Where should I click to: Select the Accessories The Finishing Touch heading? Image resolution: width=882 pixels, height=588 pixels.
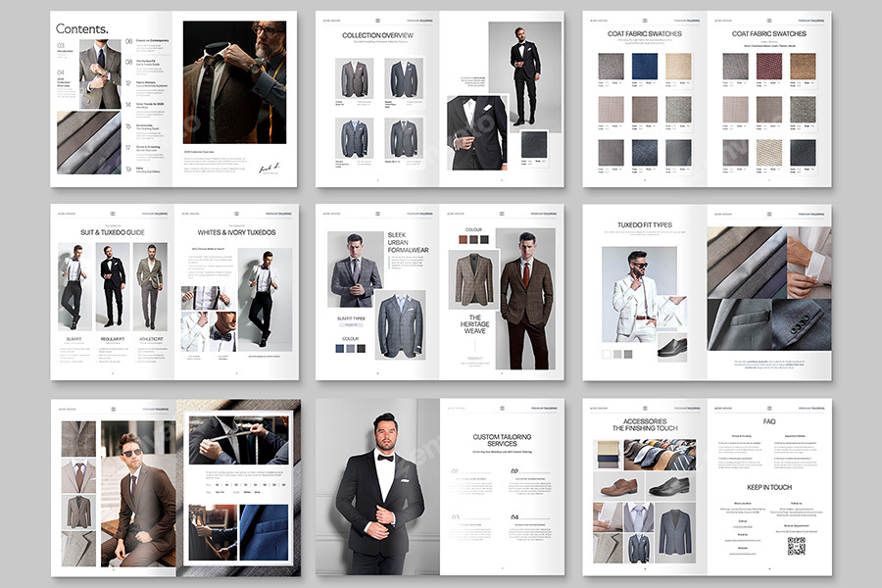click(x=645, y=423)
